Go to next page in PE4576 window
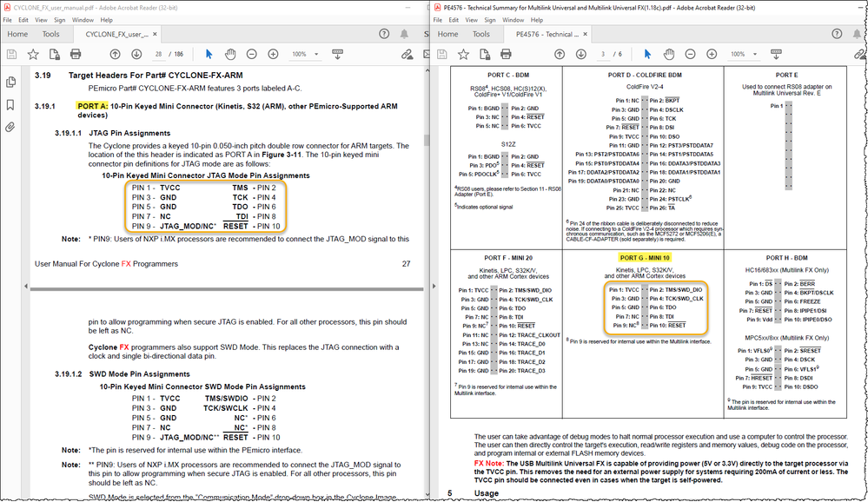Screen dimensions: 868x502 coord(580,54)
